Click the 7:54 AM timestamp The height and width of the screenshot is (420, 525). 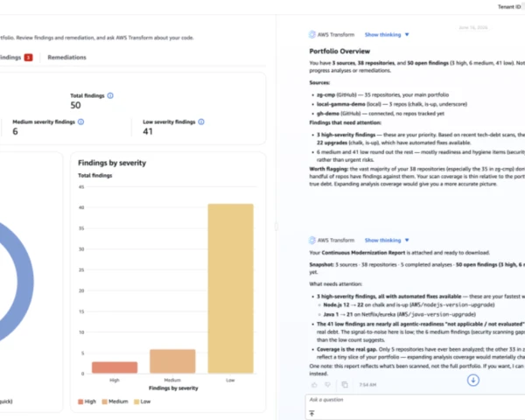[367, 385]
